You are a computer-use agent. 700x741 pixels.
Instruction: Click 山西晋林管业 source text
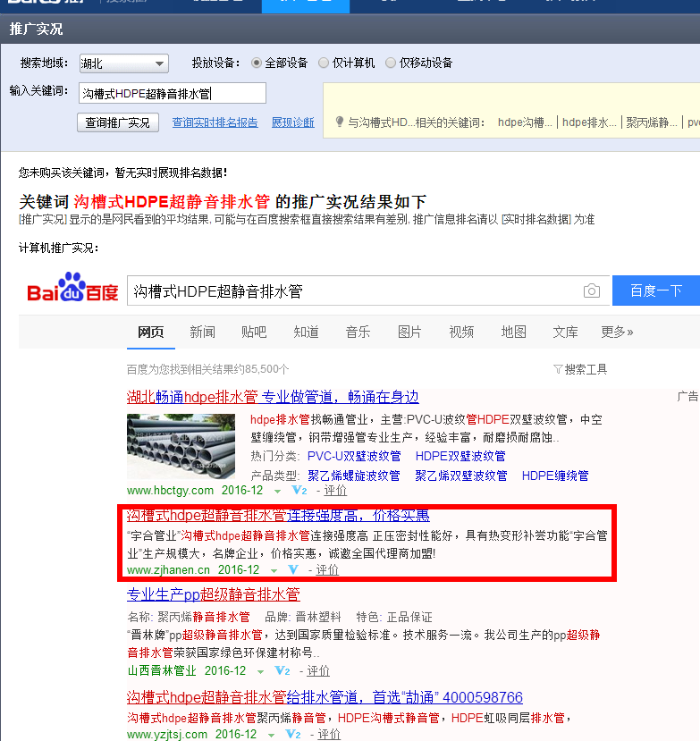(162, 671)
